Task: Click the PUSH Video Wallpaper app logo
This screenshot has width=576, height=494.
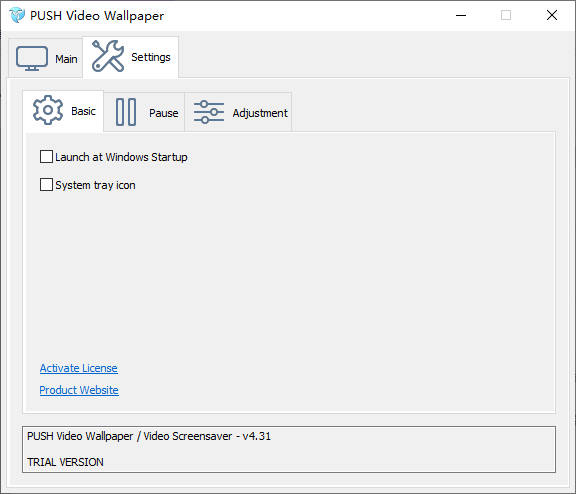Action: pyautogui.click(x=17, y=15)
